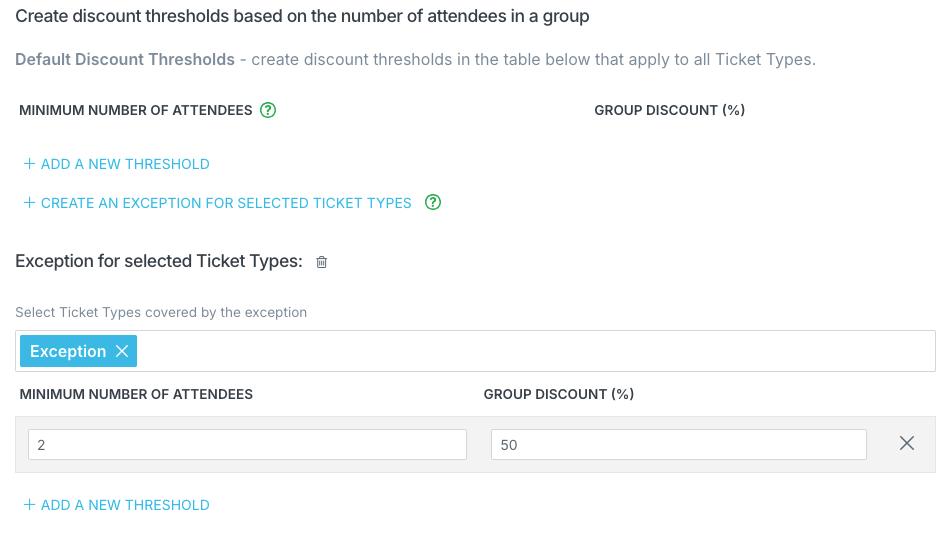Screen dimensions: 952x533
Task: Click plus icon of default Add a New Threshold
Action: point(29,164)
